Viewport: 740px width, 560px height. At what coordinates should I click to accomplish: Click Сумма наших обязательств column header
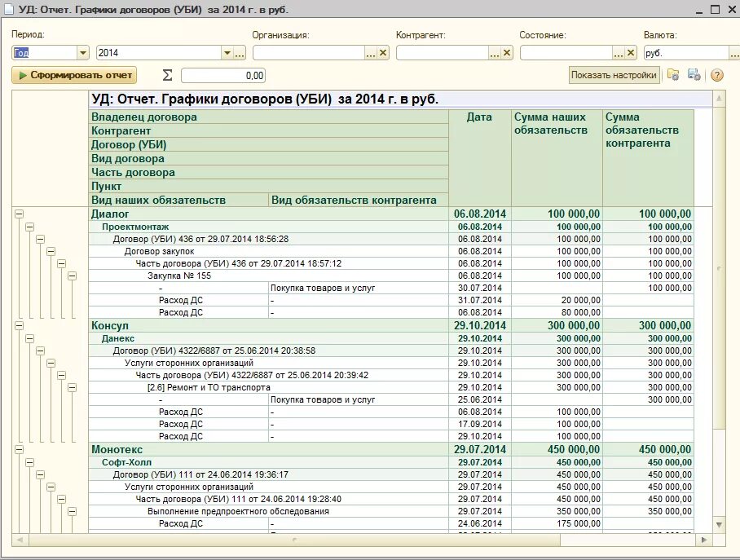tap(557, 157)
